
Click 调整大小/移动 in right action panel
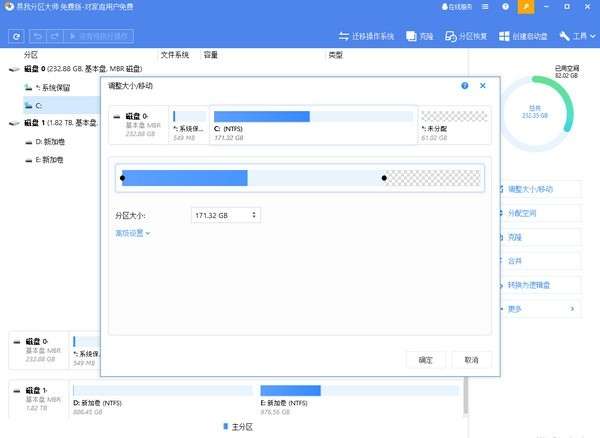[540, 189]
